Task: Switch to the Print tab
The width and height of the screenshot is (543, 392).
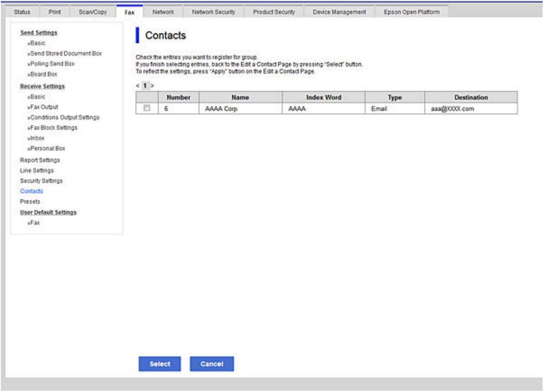Action: [54, 12]
